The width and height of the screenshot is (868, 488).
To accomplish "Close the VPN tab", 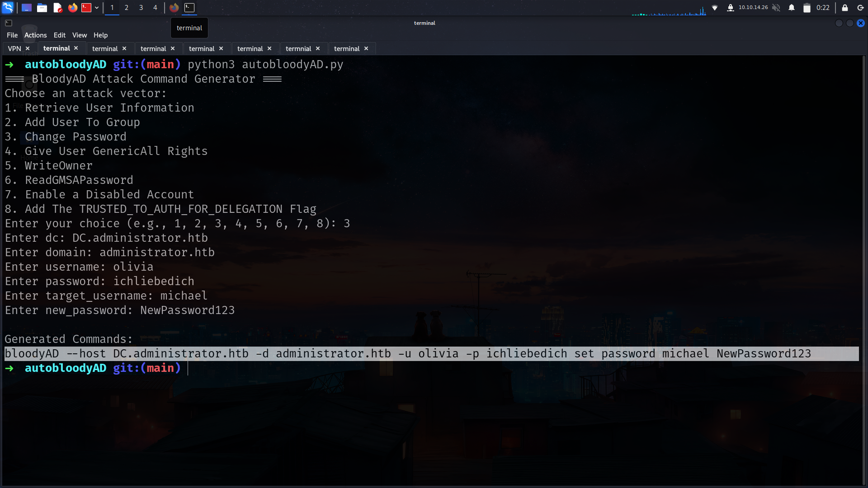I will pyautogui.click(x=28, y=48).
